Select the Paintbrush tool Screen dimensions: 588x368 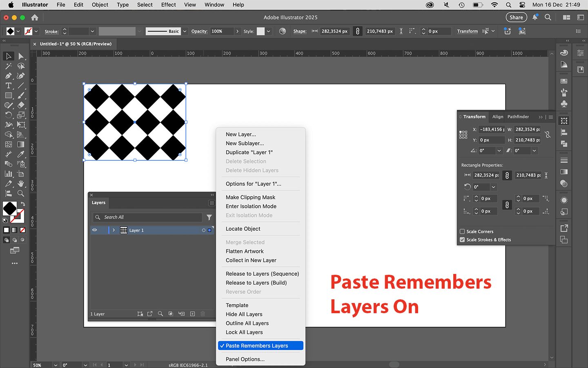21,95
